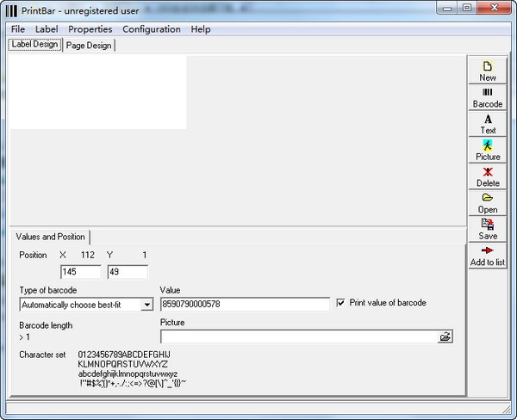Click the barcode Value input field
This screenshot has height=420, width=517.
point(245,304)
